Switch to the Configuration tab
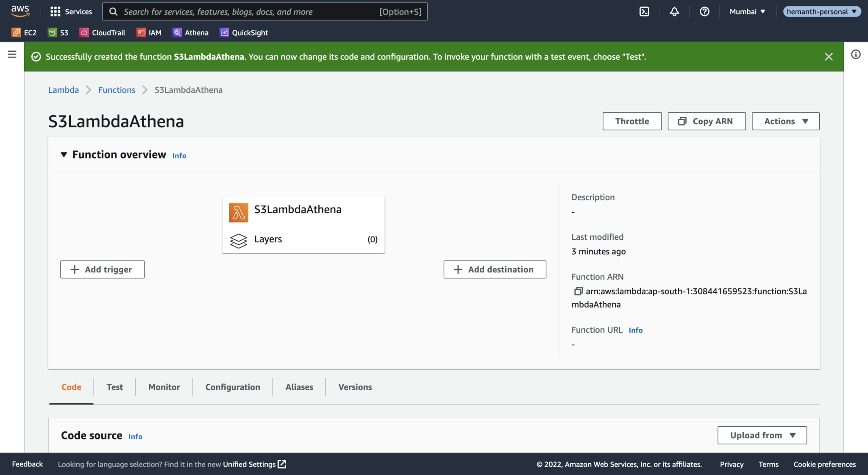Viewport: 868px width, 475px height. coord(232,387)
